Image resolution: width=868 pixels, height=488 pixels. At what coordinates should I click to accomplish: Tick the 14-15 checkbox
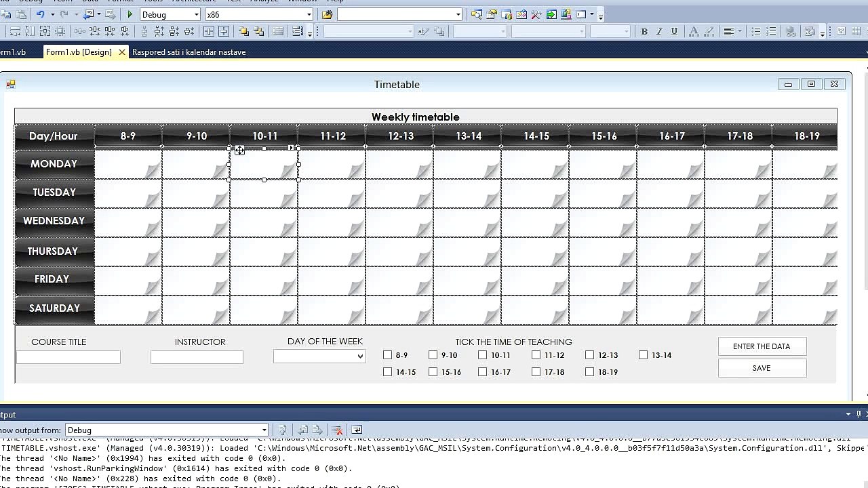pyautogui.click(x=388, y=371)
